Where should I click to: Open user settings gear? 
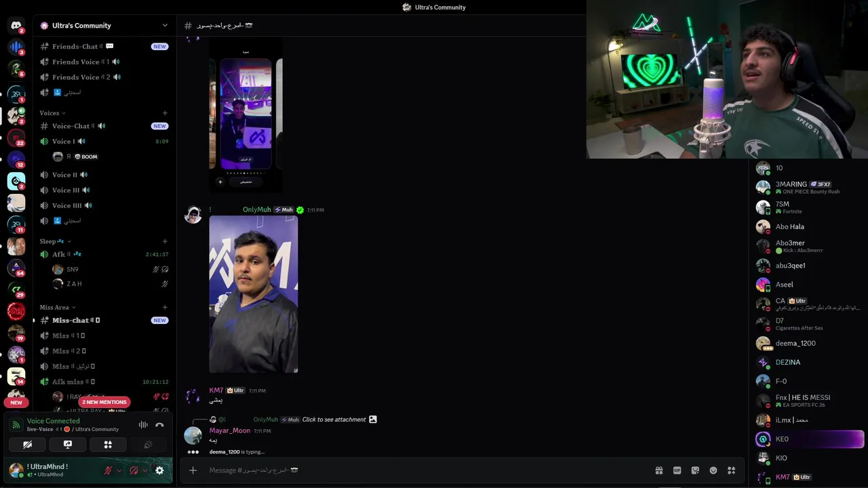coord(159,470)
